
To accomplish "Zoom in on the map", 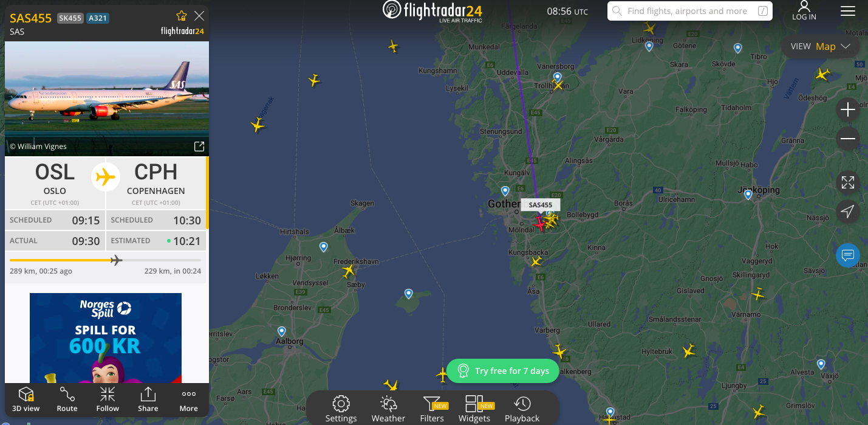I will [848, 109].
